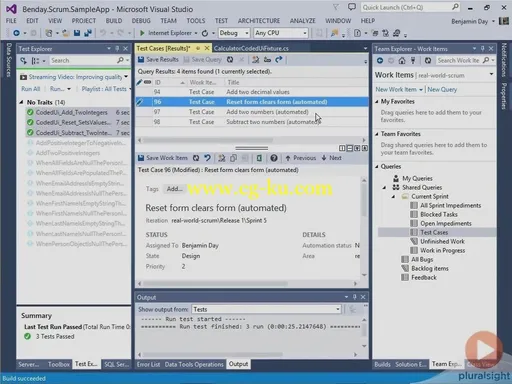Click the refresh icon next to Save Work Item
The width and height of the screenshot is (512, 384).
pos(196,158)
